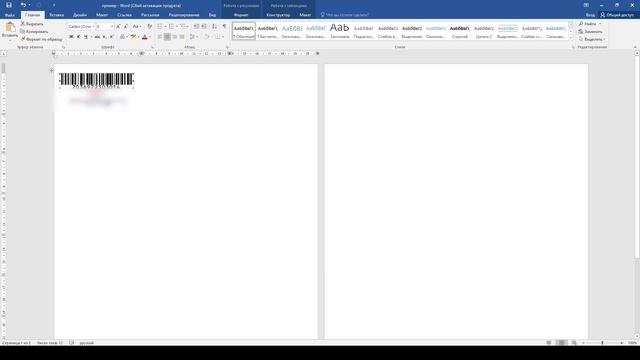Open the undo history dropdown arrow
Viewport: 640px width, 360px height.
pyautogui.click(x=29, y=5)
